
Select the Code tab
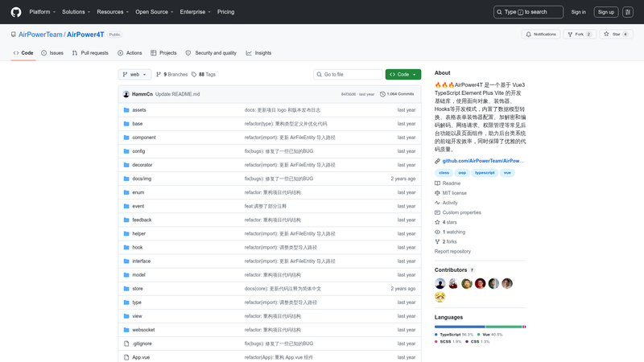coord(23,53)
